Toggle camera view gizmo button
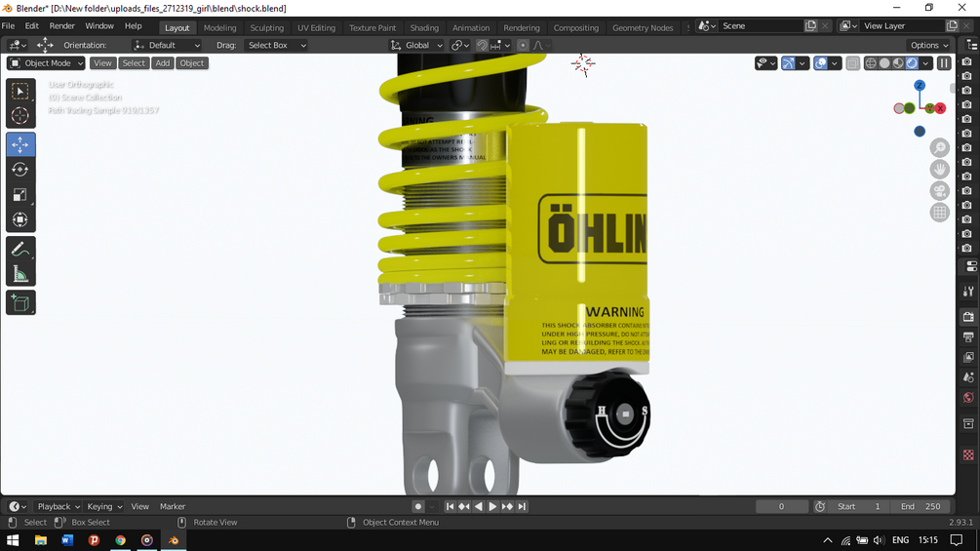Image resolution: width=980 pixels, height=551 pixels. (939, 191)
